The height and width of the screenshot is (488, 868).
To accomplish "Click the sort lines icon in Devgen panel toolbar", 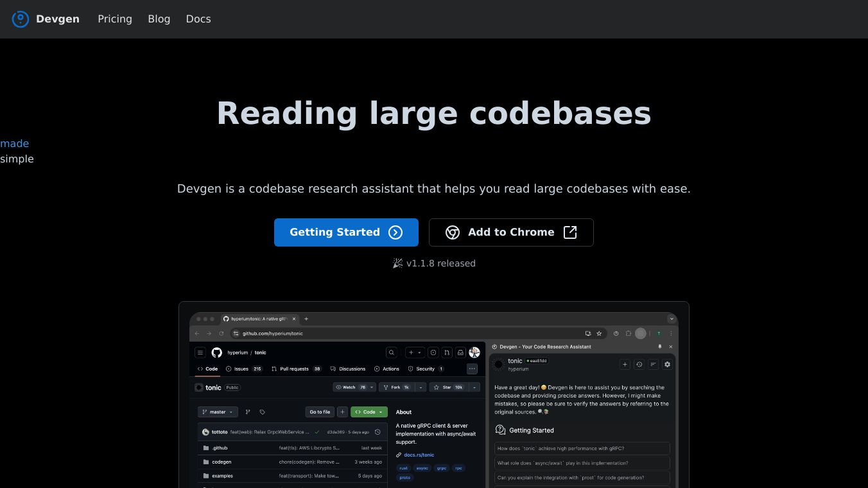I will pyautogui.click(x=653, y=364).
